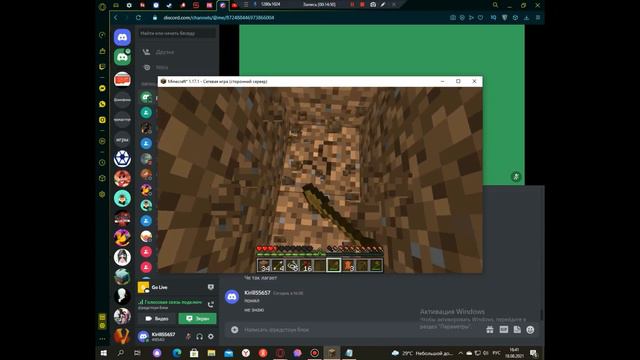Open GIF picker in message bar

pyautogui.click(x=504, y=329)
